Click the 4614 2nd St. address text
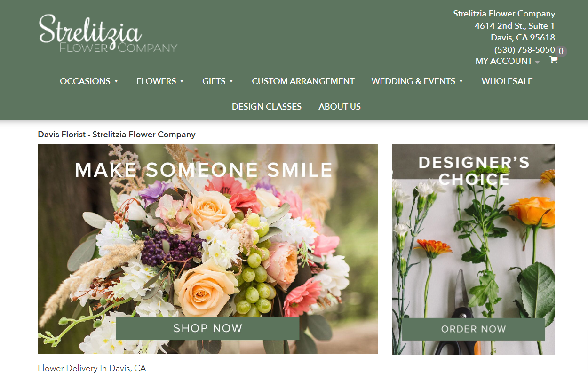 click(515, 26)
